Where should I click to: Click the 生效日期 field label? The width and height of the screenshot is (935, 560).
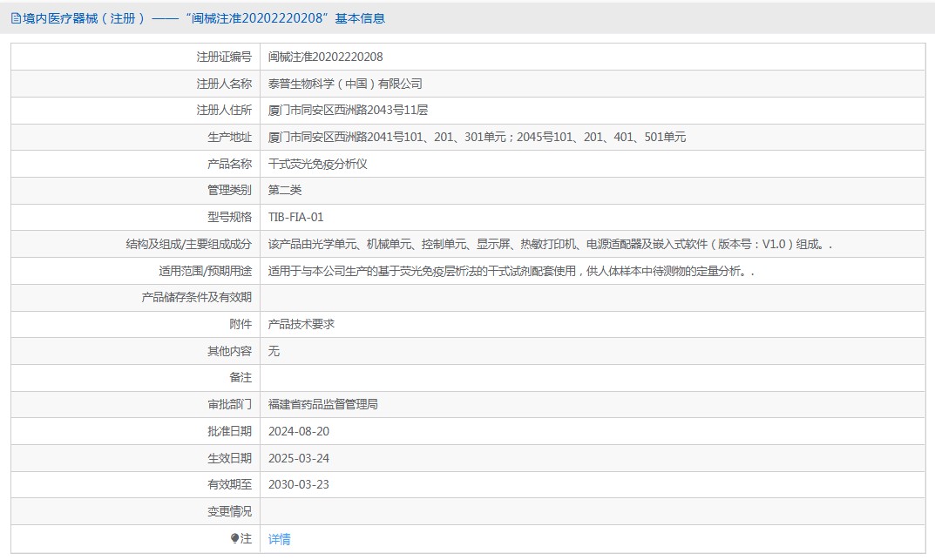(229, 458)
